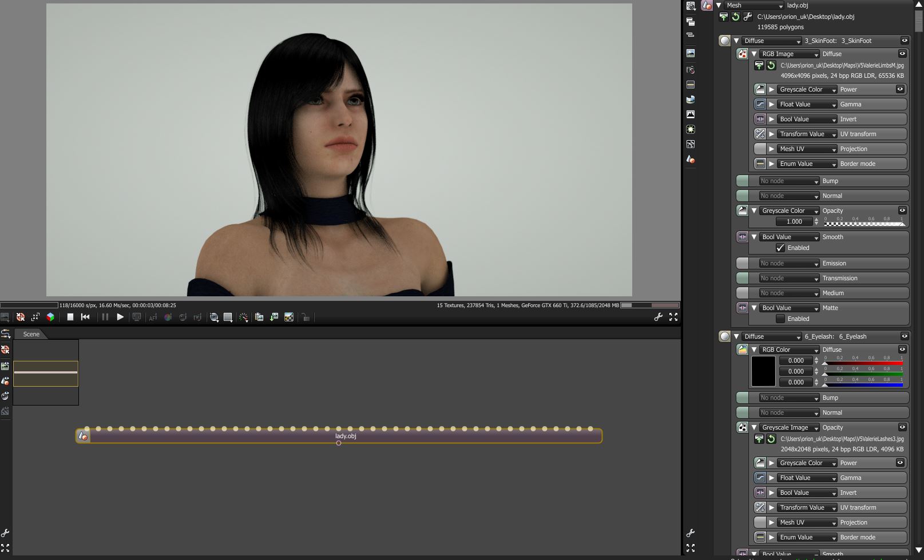The height and width of the screenshot is (560, 924).
Task: Toggle the eye icon for 6_Eyelash material
Action: tap(905, 336)
